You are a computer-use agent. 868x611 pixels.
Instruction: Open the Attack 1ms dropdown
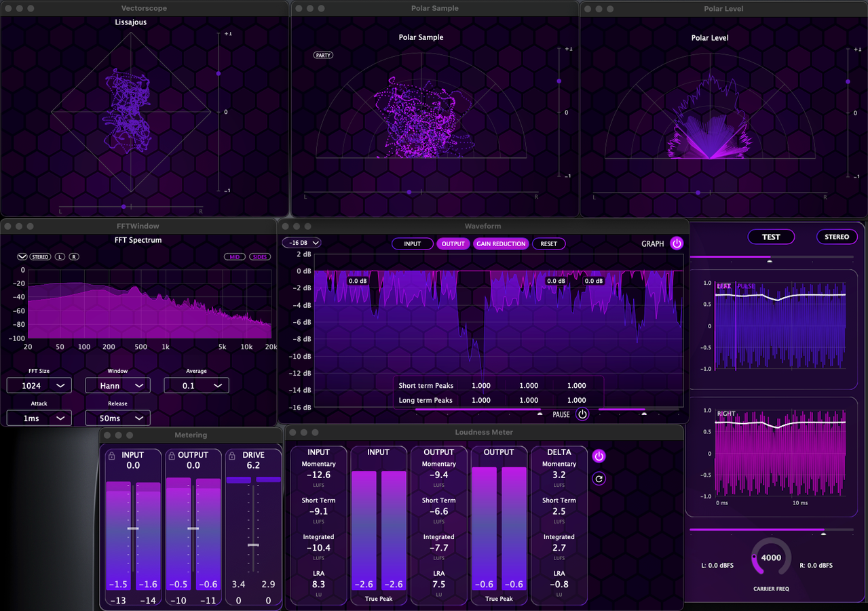(39, 418)
